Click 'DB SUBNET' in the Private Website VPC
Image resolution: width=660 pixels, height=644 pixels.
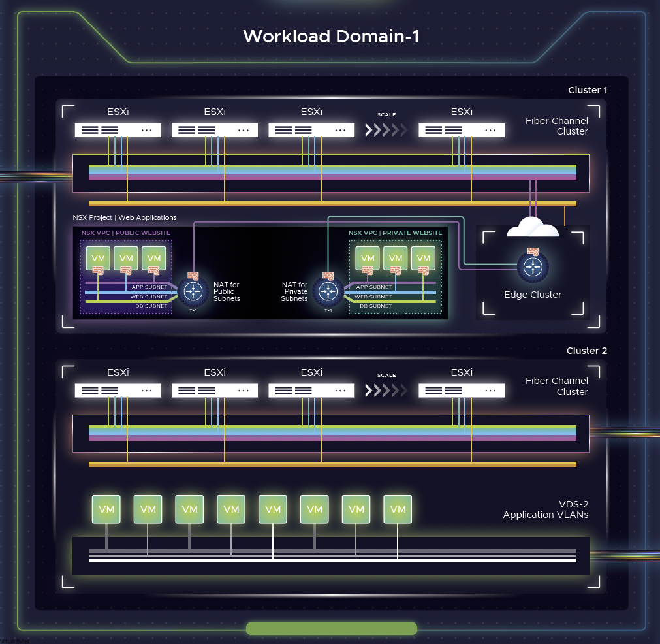[375, 306]
